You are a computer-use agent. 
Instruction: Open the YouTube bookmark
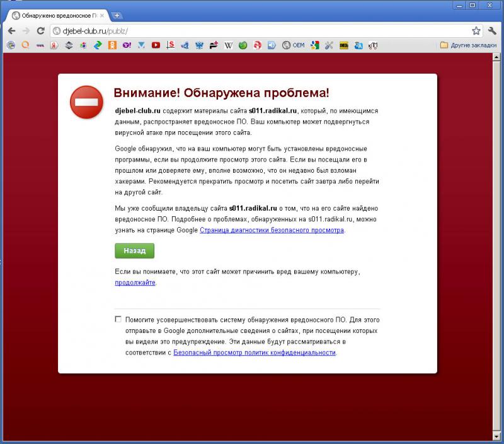click(x=156, y=45)
